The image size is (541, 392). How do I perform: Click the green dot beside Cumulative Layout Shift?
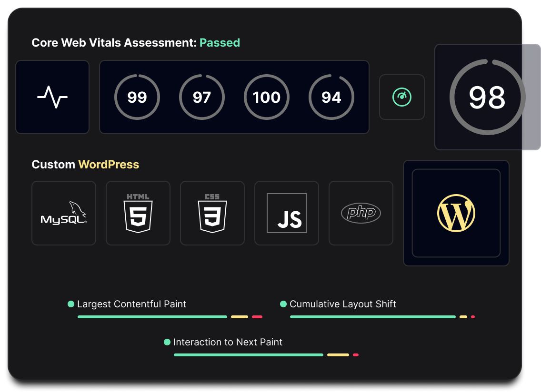pos(283,304)
